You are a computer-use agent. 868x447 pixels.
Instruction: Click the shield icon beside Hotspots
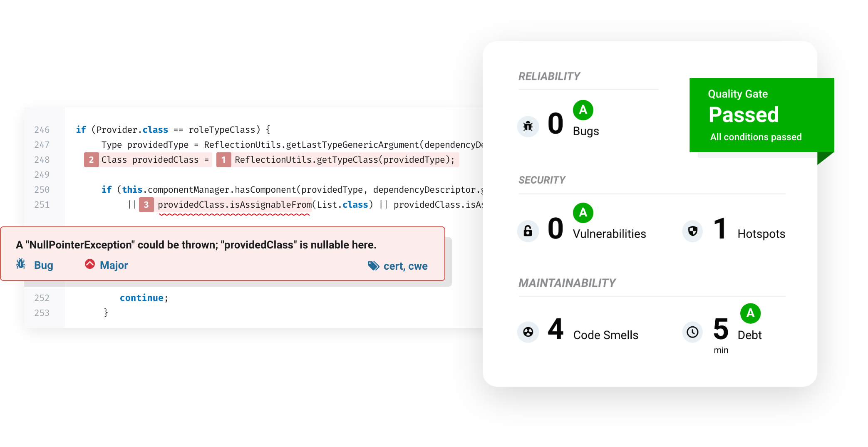tap(692, 231)
